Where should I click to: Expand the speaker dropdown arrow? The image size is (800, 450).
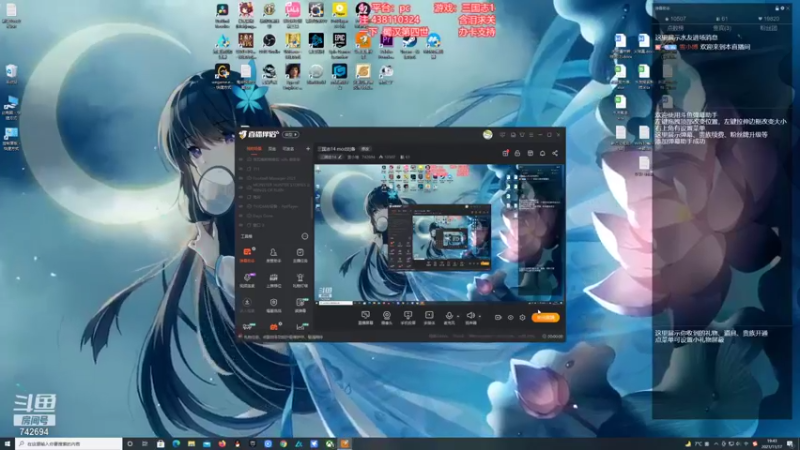[x=480, y=316]
